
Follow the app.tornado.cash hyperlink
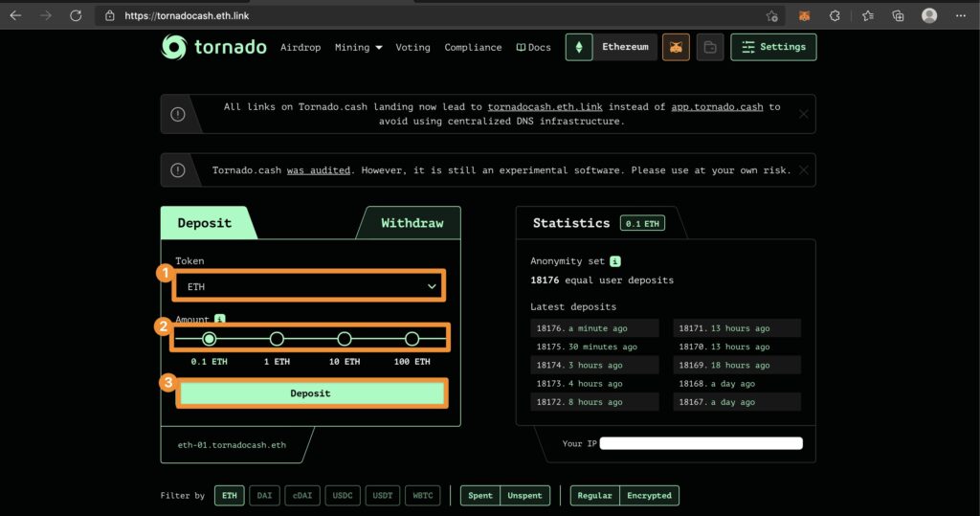pos(717,107)
